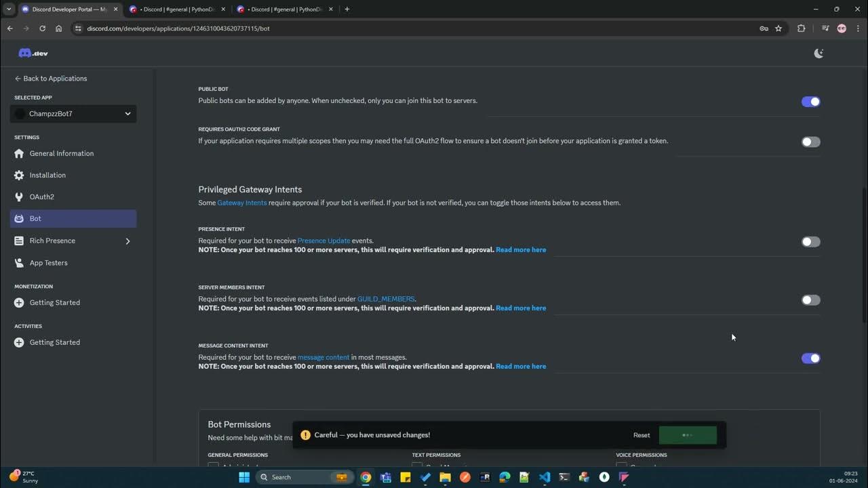Image resolution: width=868 pixels, height=488 pixels.
Task: Click the Activities Getting Started plus icon
Action: [19, 342]
